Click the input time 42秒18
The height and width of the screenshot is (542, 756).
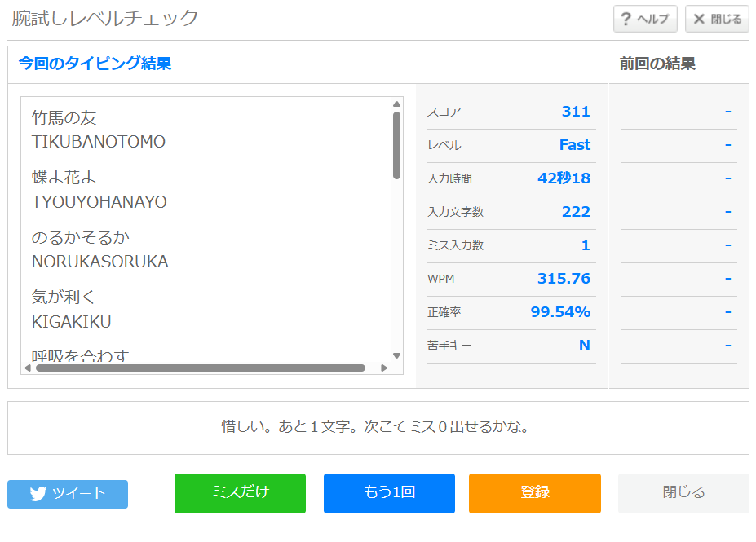(564, 178)
